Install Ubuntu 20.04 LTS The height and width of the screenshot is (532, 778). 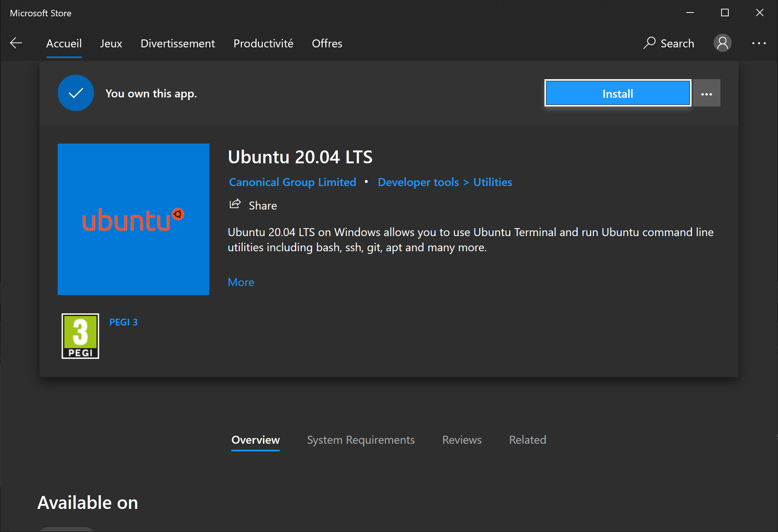point(618,93)
